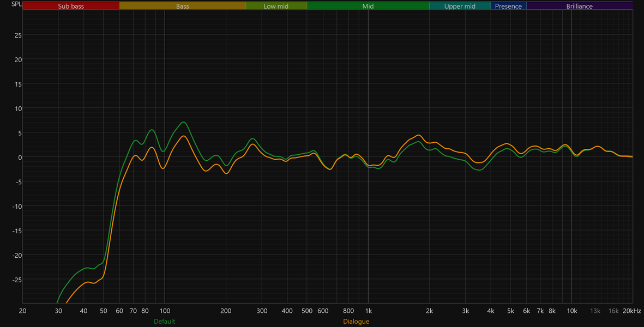Select the Low mid frequency band

(x=276, y=6)
